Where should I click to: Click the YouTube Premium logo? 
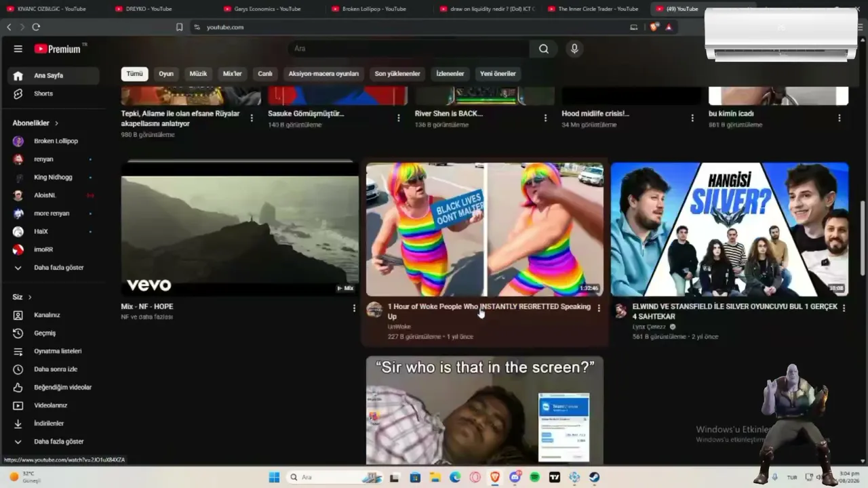coord(58,49)
